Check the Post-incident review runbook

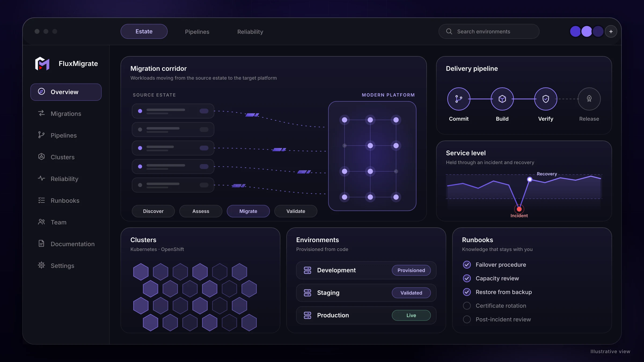[467, 320]
